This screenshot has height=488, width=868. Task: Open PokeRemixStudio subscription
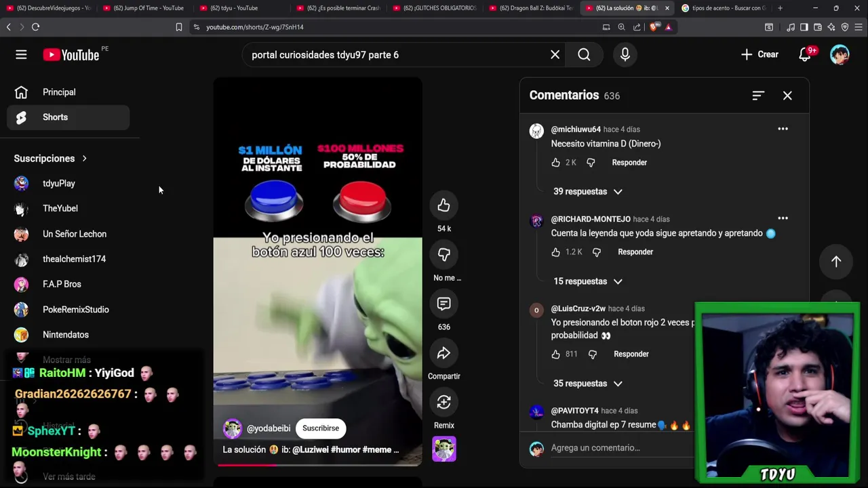point(68,310)
